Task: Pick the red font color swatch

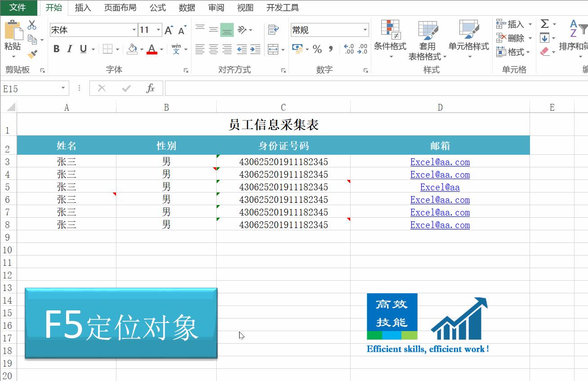Action: point(152,53)
